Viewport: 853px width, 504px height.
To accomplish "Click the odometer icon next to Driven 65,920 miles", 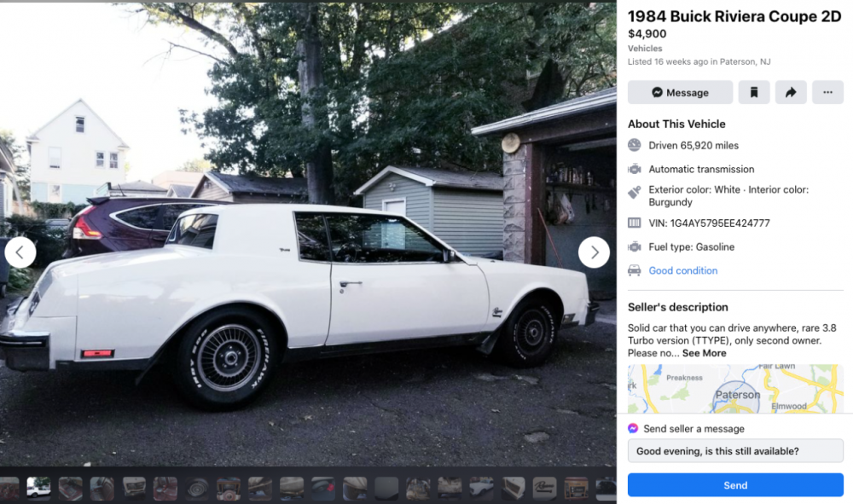I will (x=635, y=145).
